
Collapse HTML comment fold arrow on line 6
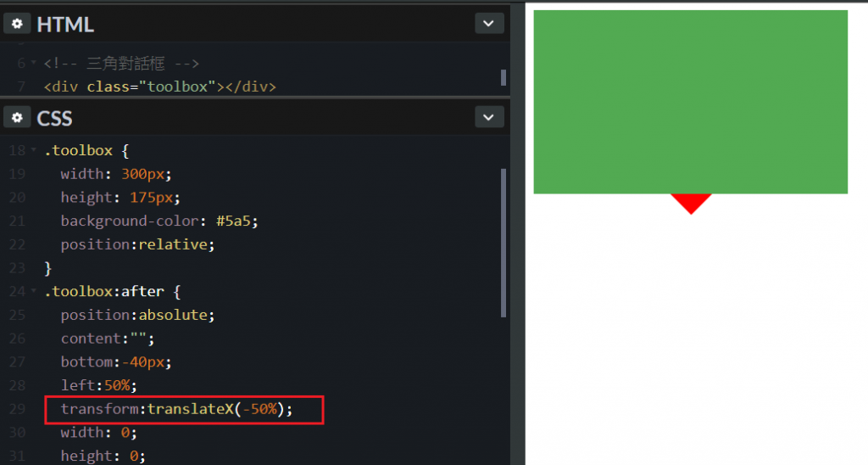coord(34,63)
